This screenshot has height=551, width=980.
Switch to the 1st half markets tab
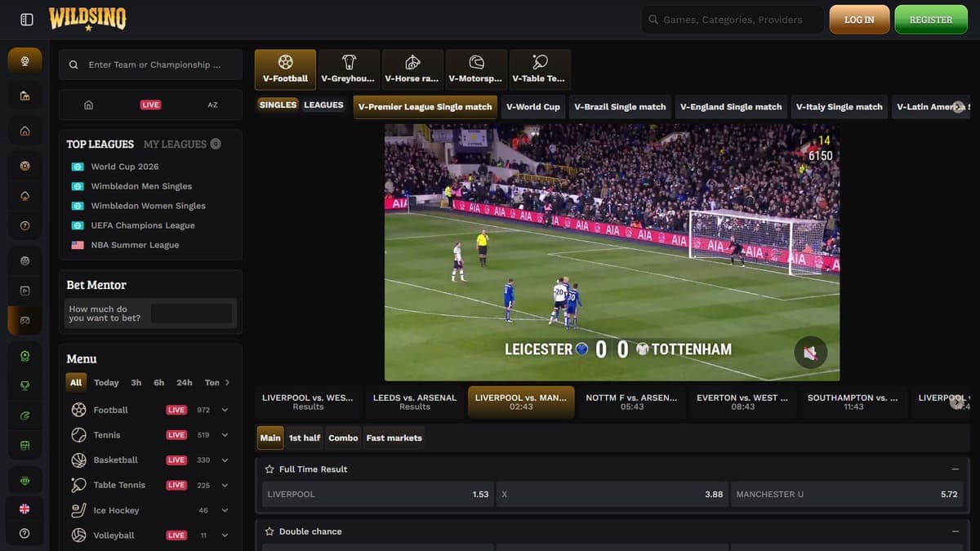pos(305,438)
